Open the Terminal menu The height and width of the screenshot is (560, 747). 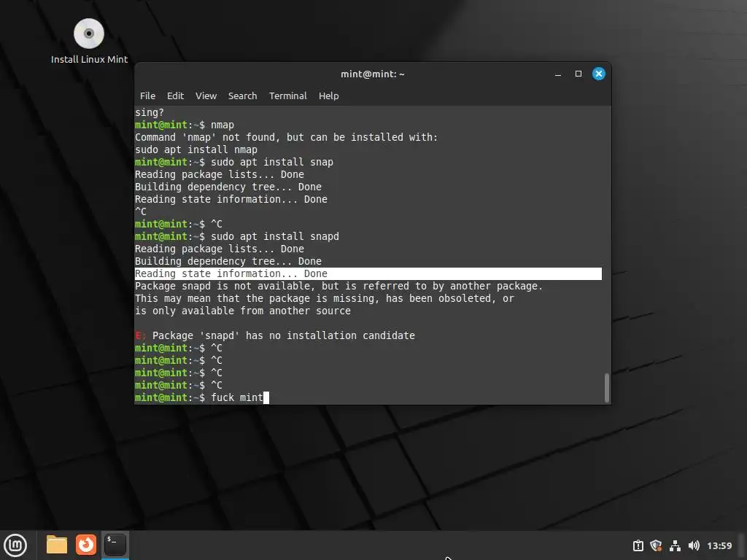(287, 96)
